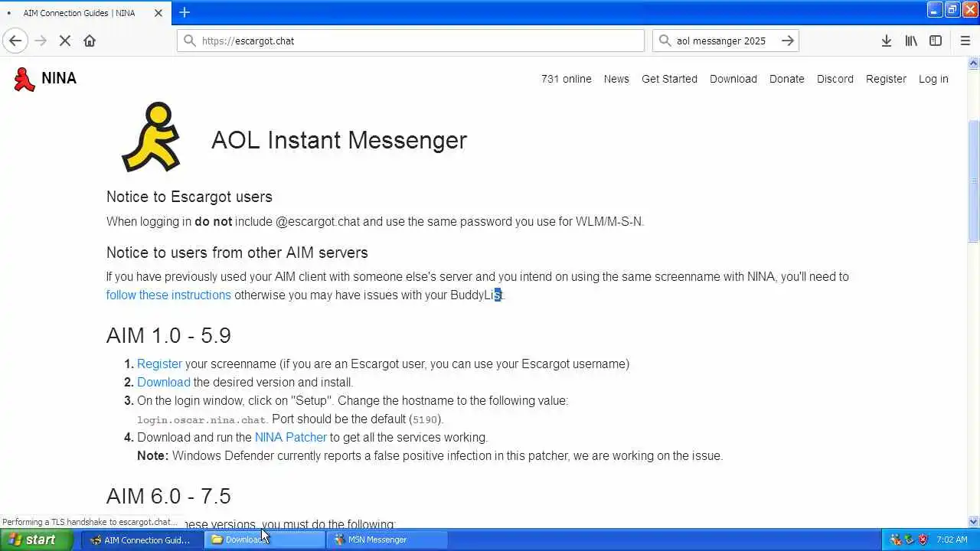Open the Library bookshelf icon
The height and width of the screenshot is (551, 980).
[911, 41]
